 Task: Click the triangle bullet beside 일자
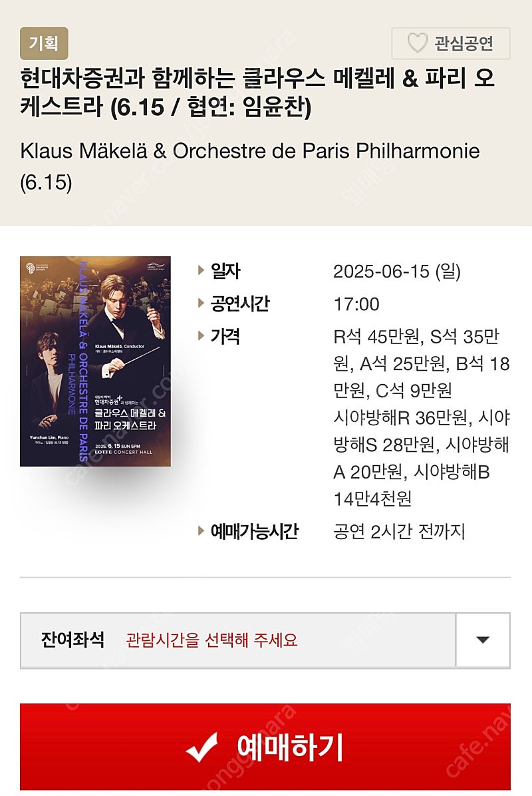(201, 270)
